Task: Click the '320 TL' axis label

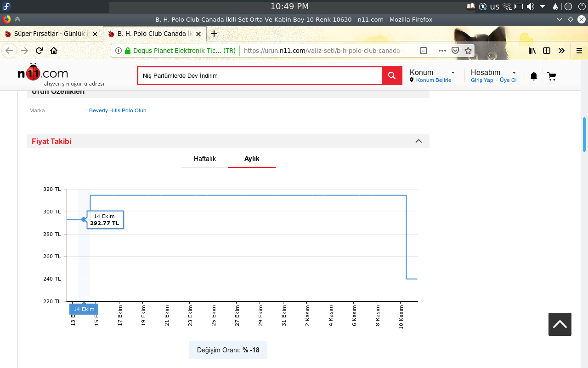Action: (52, 189)
